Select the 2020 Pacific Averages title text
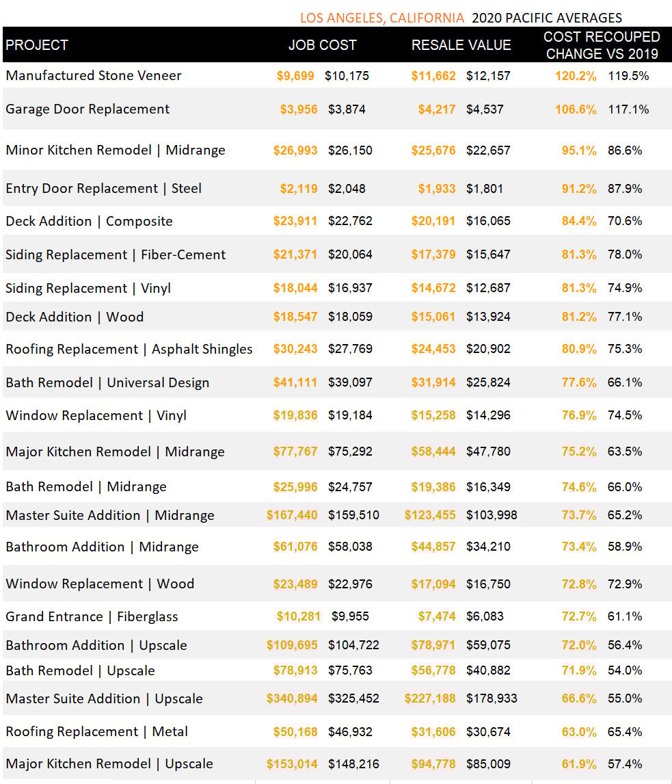The height and width of the screenshot is (784, 672). coord(547,18)
